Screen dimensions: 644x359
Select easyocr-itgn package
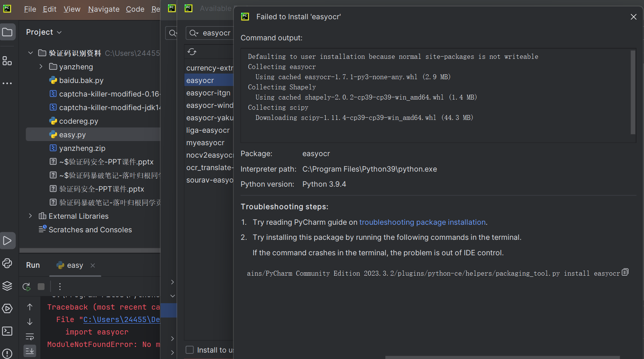coord(209,93)
